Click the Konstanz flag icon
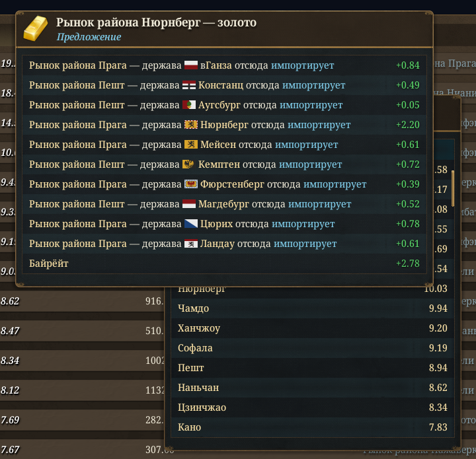 189,85
